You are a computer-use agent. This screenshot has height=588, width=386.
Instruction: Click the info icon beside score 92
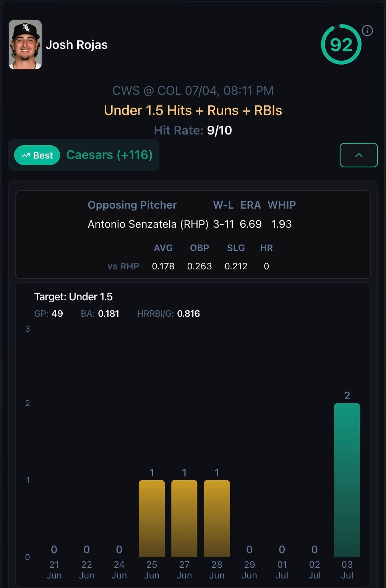(x=367, y=31)
